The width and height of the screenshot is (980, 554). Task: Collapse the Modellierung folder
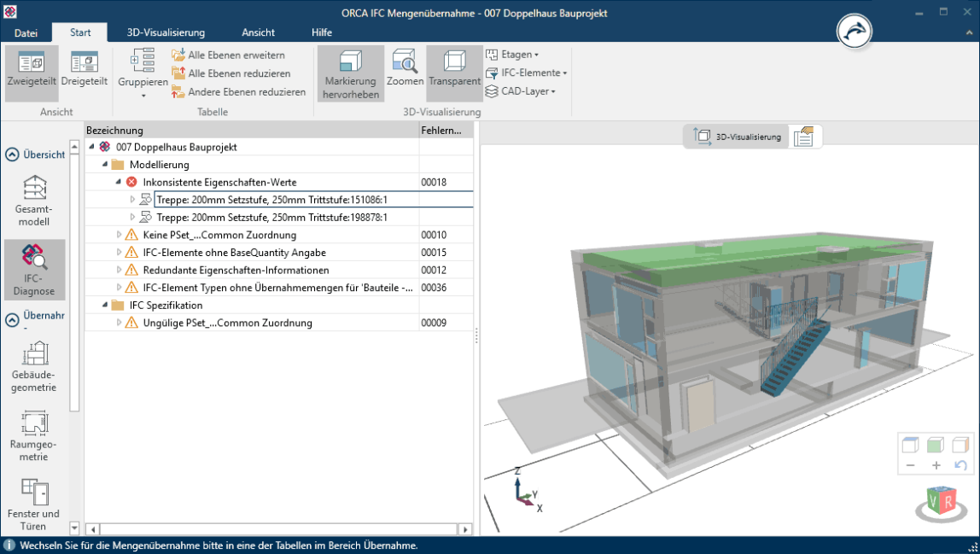[105, 164]
